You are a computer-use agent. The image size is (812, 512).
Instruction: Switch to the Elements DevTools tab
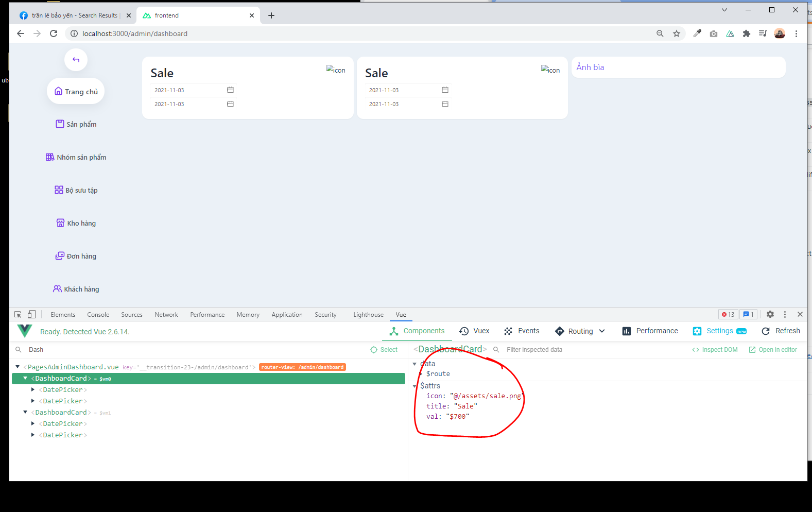coord(63,315)
